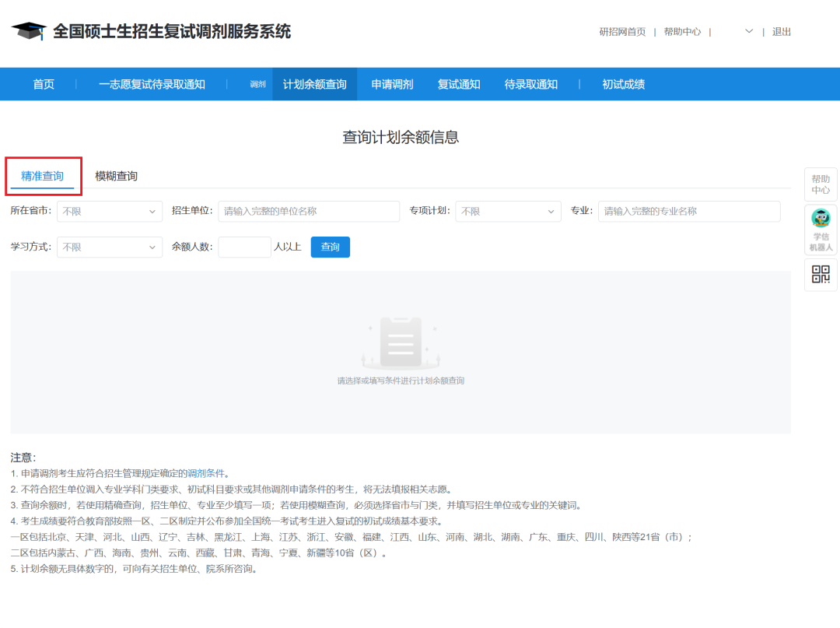Open the 学信机器人 chatbot icon
Image resolution: width=840 pixels, height=628 pixels.
(821, 226)
